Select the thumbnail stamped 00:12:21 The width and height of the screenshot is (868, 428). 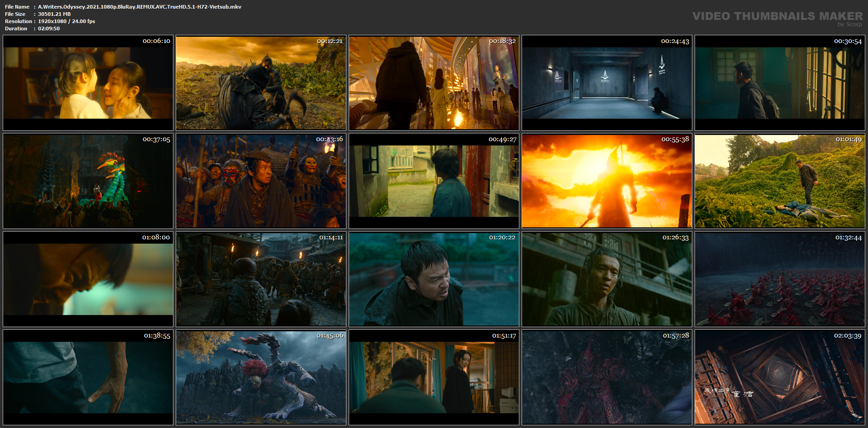(261, 83)
